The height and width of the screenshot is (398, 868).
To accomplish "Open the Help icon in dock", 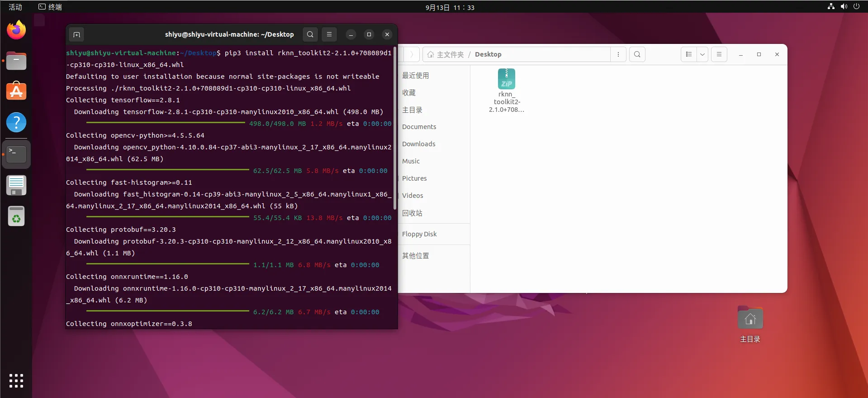I will tap(16, 122).
